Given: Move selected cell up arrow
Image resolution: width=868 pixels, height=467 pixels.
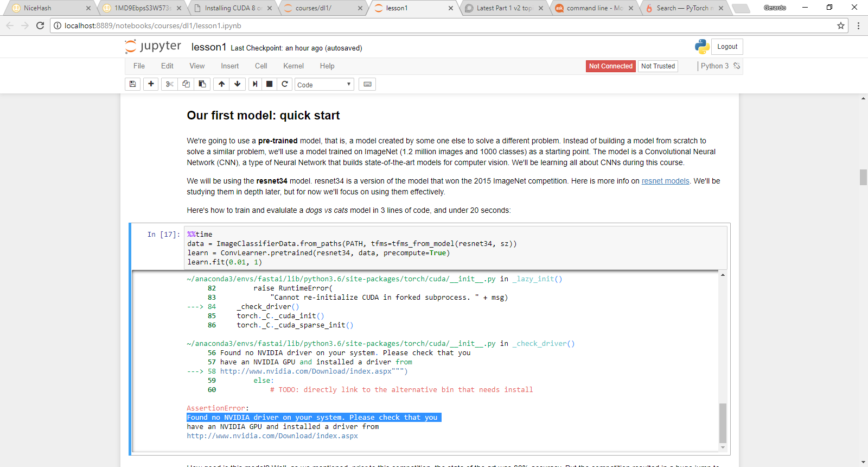Looking at the screenshot, I should click(x=221, y=84).
